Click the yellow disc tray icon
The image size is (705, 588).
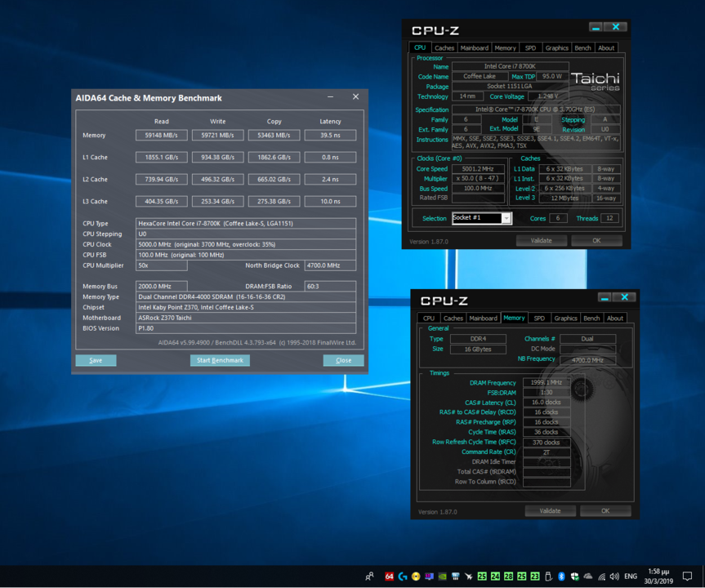pos(416,577)
